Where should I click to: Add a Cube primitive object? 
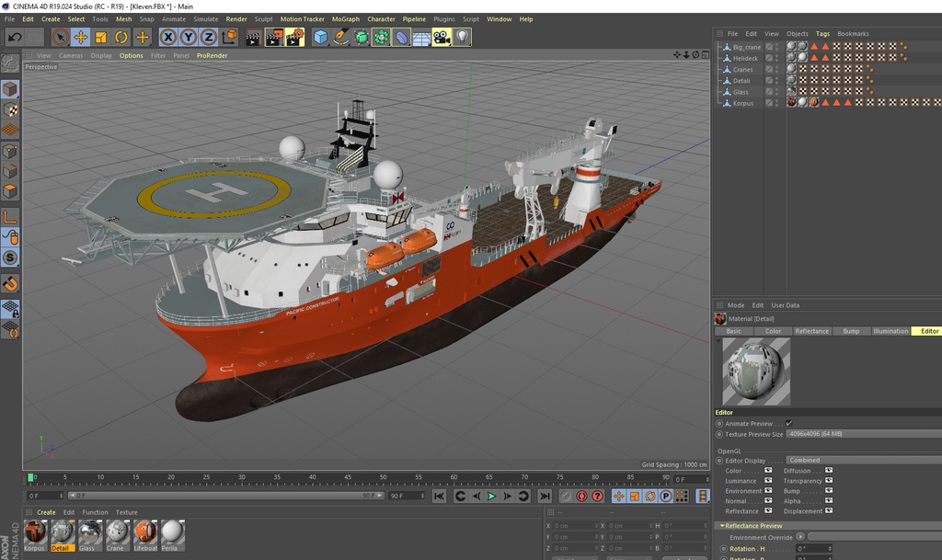[320, 37]
